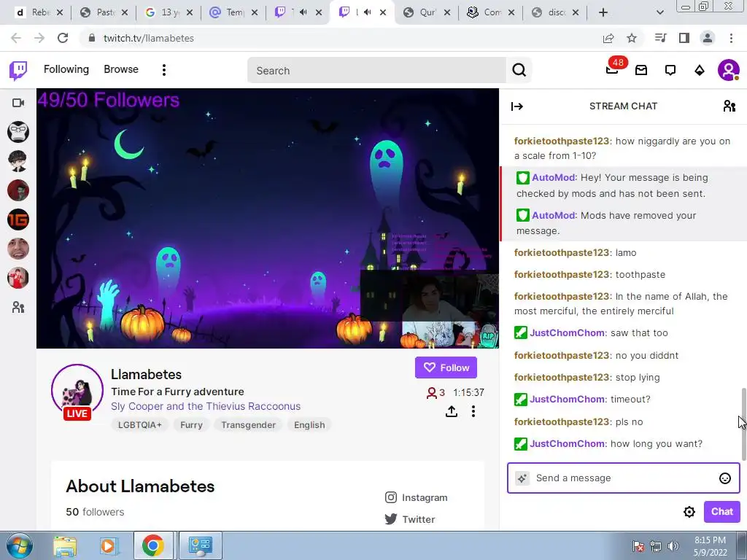Open Chrome three-dot menu

[731, 38]
